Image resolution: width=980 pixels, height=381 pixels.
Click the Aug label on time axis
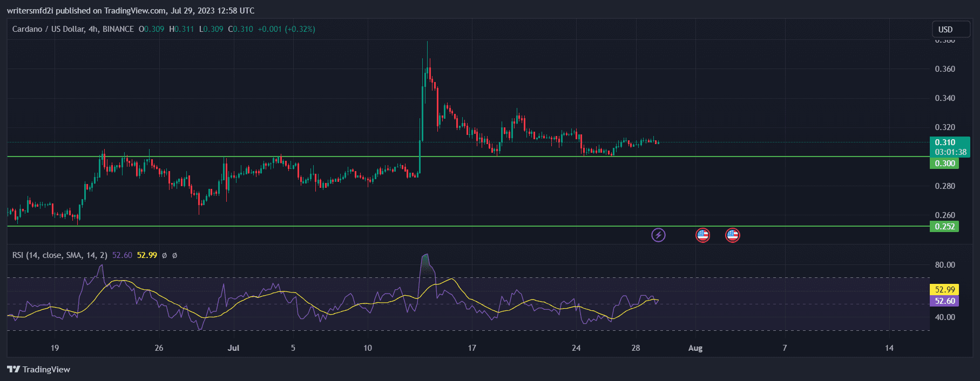point(695,348)
